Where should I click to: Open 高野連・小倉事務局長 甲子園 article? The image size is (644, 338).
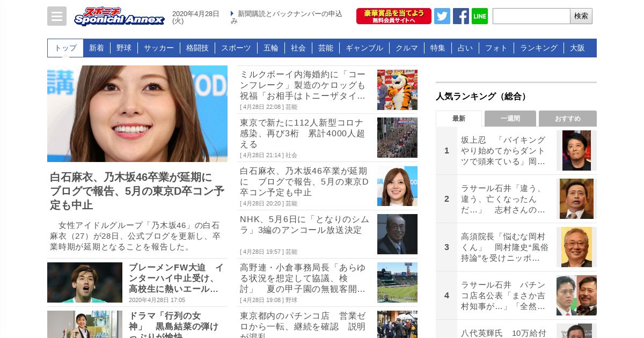coord(303,278)
